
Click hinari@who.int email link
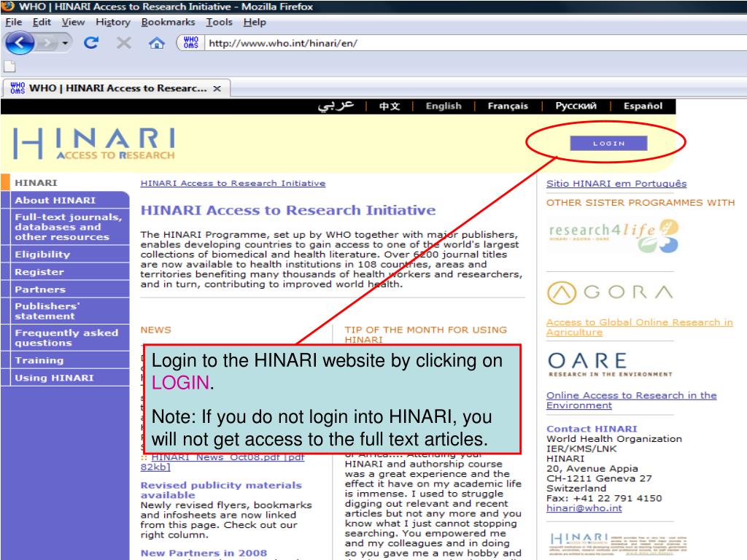(x=584, y=508)
